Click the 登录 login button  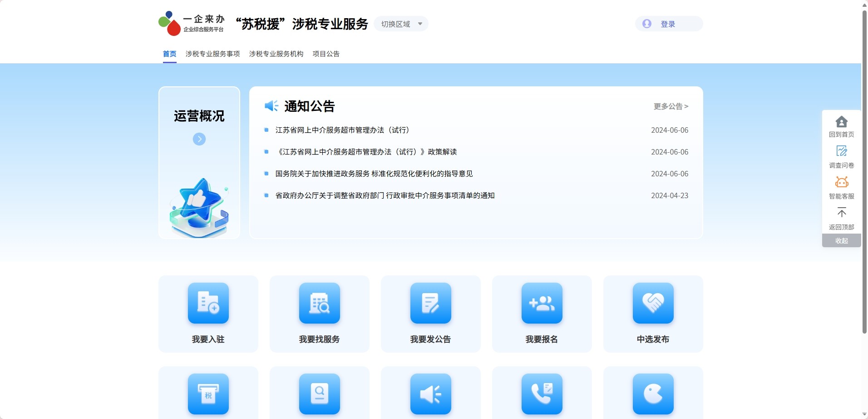pos(668,24)
